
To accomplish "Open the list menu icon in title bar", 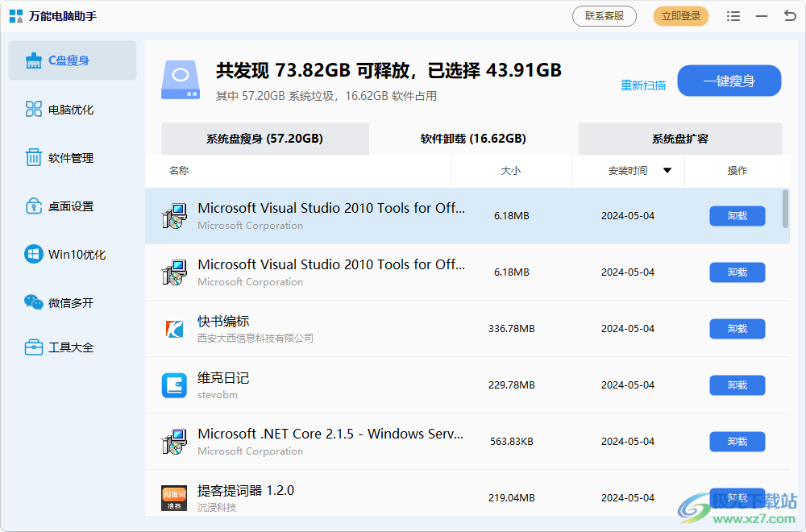I will 733,16.
